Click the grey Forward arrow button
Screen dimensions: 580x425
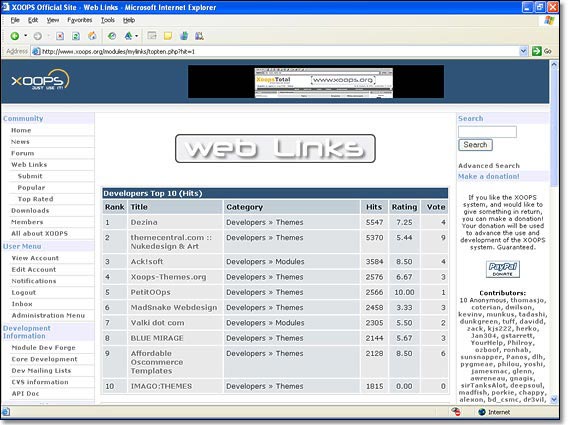(37, 36)
